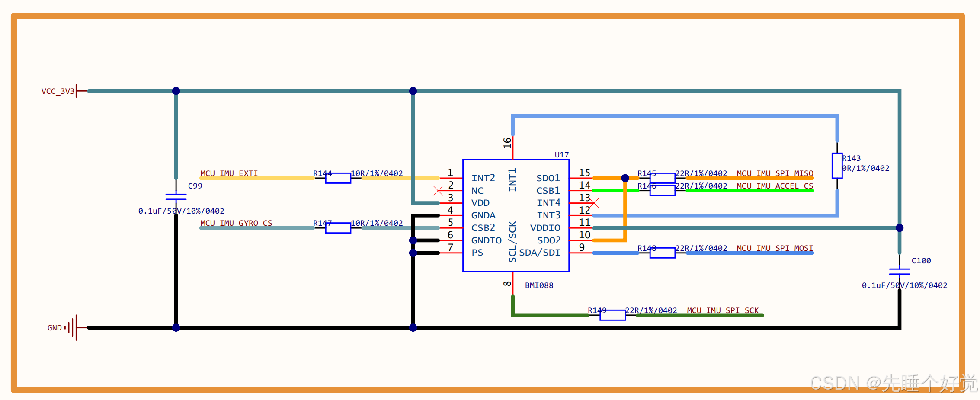980x400 pixels.
Task: Select R149 value 22R/1%/0402
Action: pos(651,310)
